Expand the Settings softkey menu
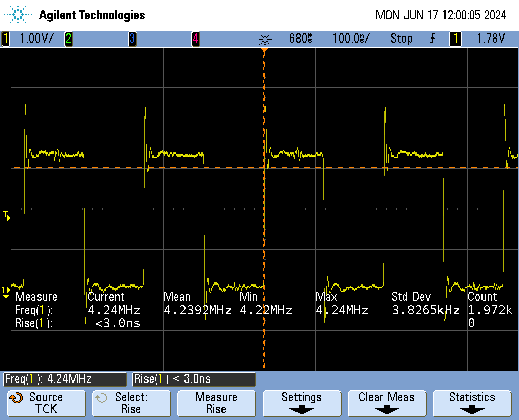The height and width of the screenshot is (420, 519). (x=302, y=403)
